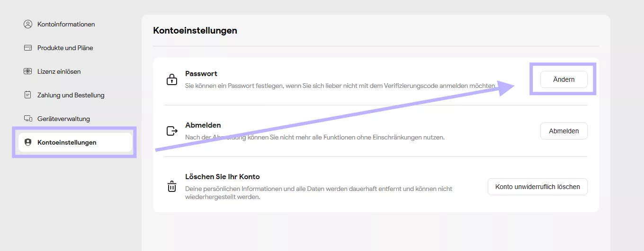Click the description starting 'Sie können ein Passwort festlegen'

(341, 86)
